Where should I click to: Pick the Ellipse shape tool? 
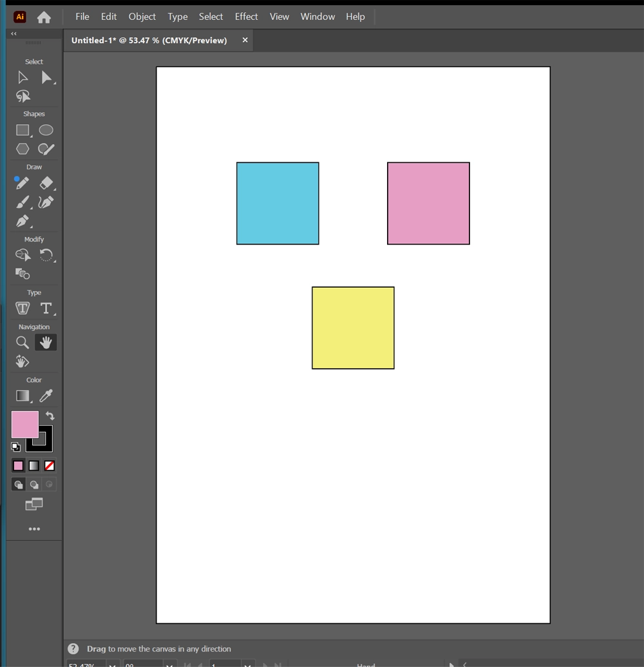coord(46,130)
